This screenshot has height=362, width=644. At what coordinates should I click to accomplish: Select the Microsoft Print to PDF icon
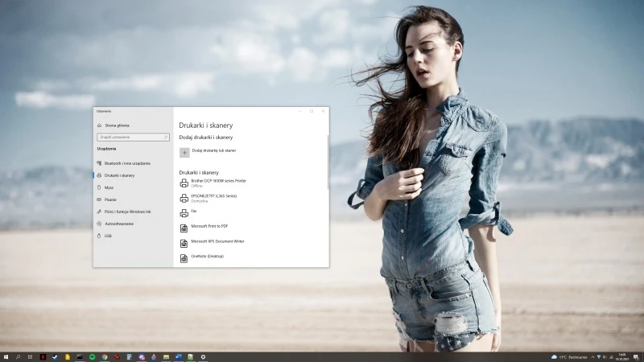[x=184, y=228]
